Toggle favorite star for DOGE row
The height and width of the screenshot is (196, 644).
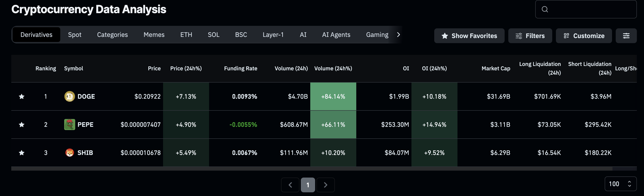[22, 96]
